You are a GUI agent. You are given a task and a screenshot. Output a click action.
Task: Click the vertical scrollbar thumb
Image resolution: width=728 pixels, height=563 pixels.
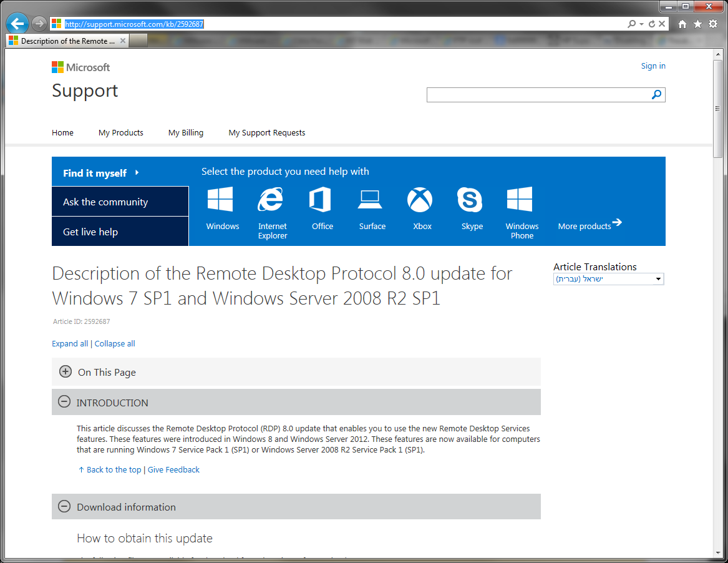[x=718, y=109]
